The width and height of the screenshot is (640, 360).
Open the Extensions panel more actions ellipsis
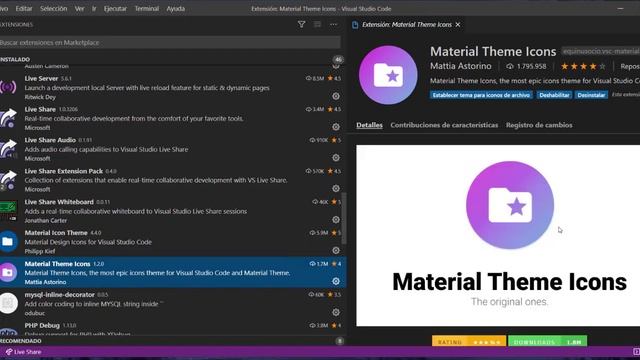(x=333, y=24)
